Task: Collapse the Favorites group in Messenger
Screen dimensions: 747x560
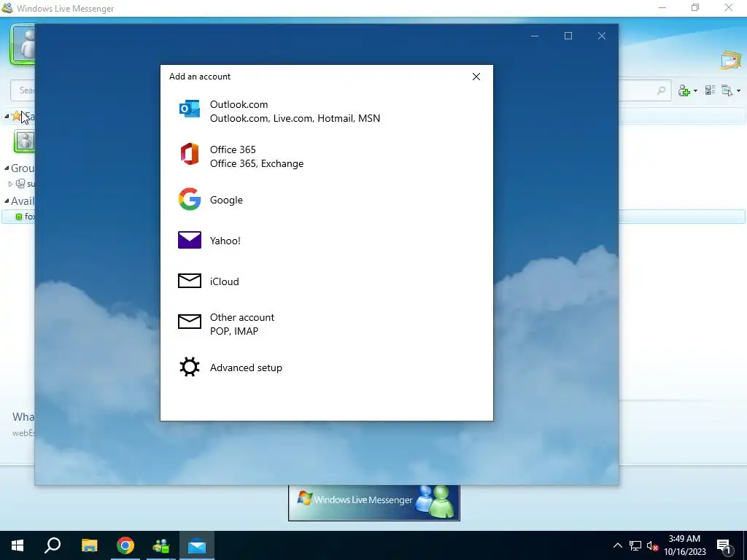Action: tap(7, 116)
